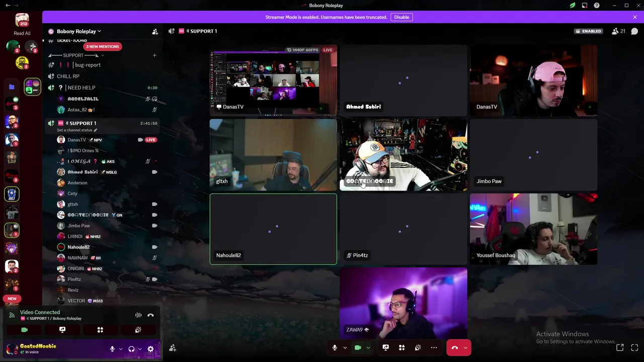Focus the ZAWA9 video tile
The width and height of the screenshot is (644, 362).
pos(404,303)
